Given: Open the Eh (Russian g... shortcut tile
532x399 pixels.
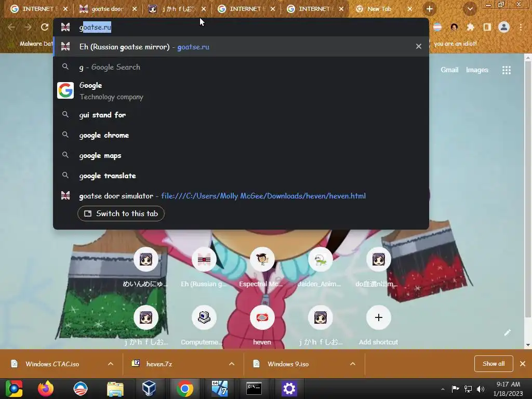Looking at the screenshot, I should [x=204, y=267].
